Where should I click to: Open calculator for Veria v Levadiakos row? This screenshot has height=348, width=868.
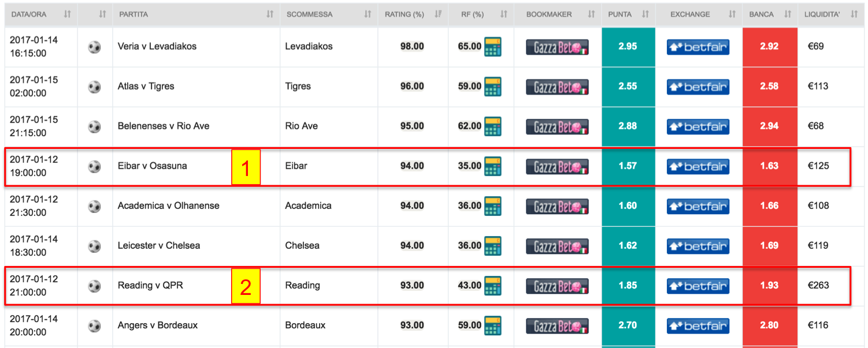point(493,46)
